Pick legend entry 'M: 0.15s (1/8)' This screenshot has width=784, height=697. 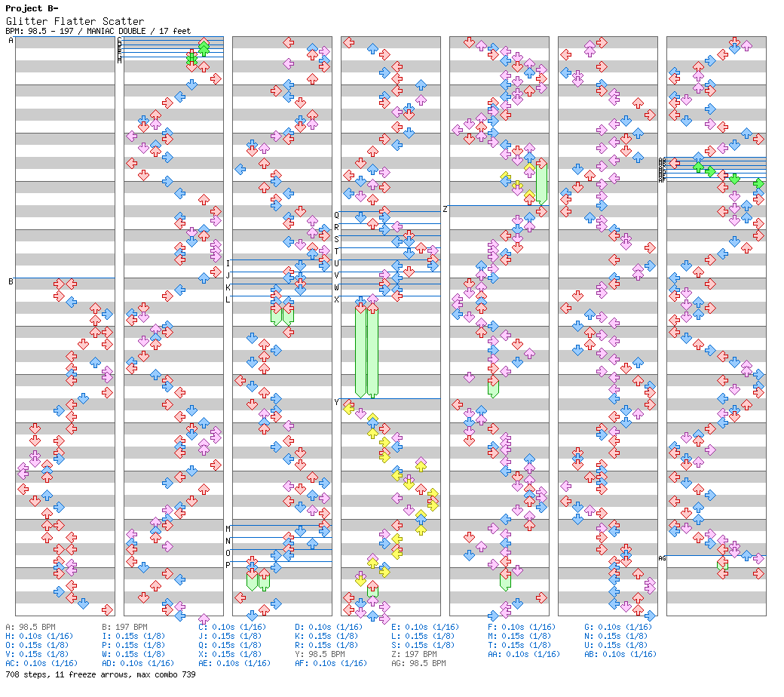[519, 636]
